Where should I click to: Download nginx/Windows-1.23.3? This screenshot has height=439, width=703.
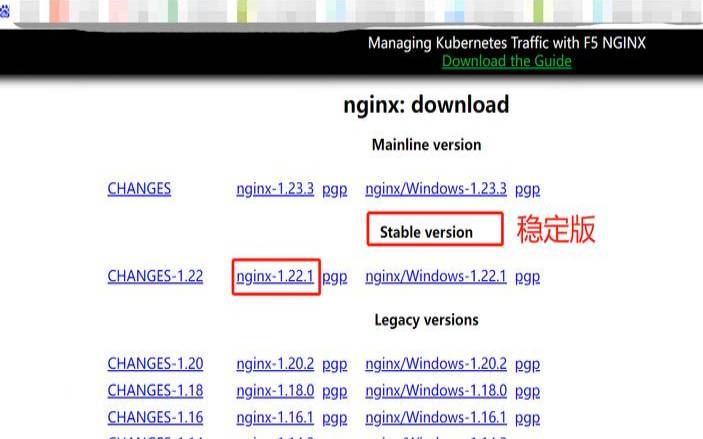pos(436,189)
